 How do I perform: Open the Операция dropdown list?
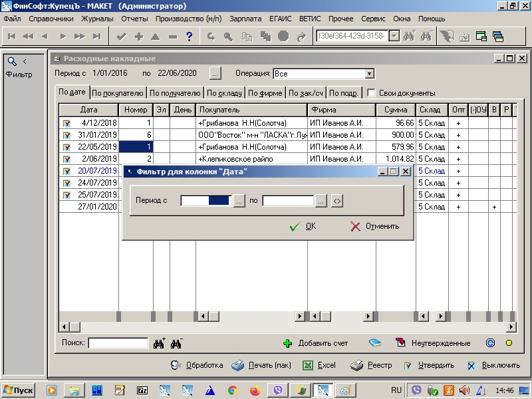[370, 74]
